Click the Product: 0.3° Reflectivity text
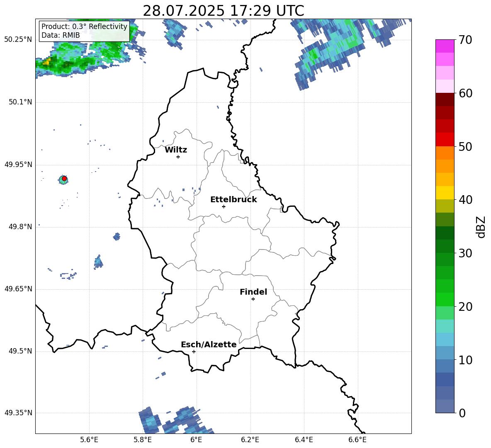Image resolution: width=491 pixels, height=448 pixels. [84, 27]
